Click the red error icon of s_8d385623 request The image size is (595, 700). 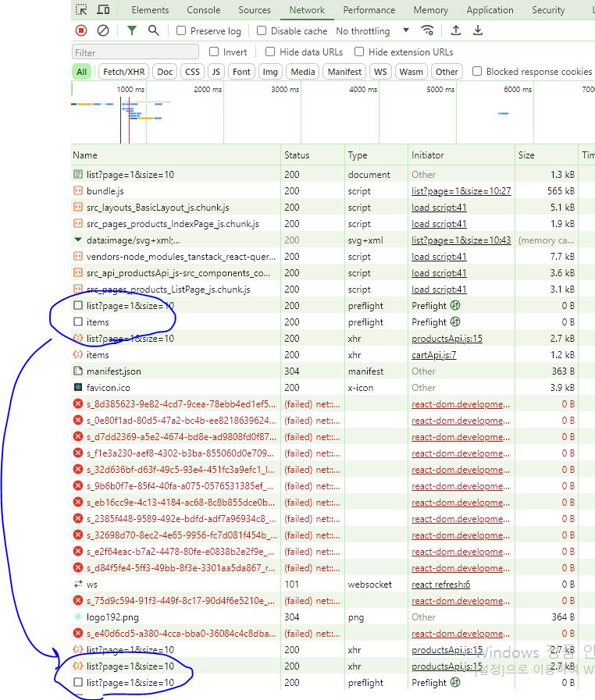tap(78, 404)
